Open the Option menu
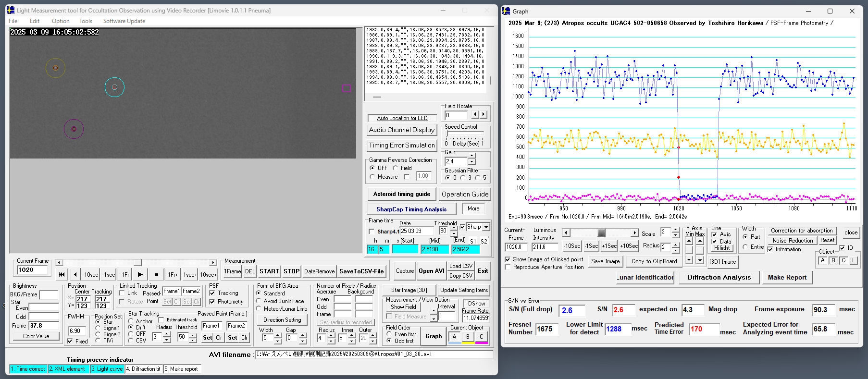The height and width of the screenshot is (379, 868). [x=61, y=21]
